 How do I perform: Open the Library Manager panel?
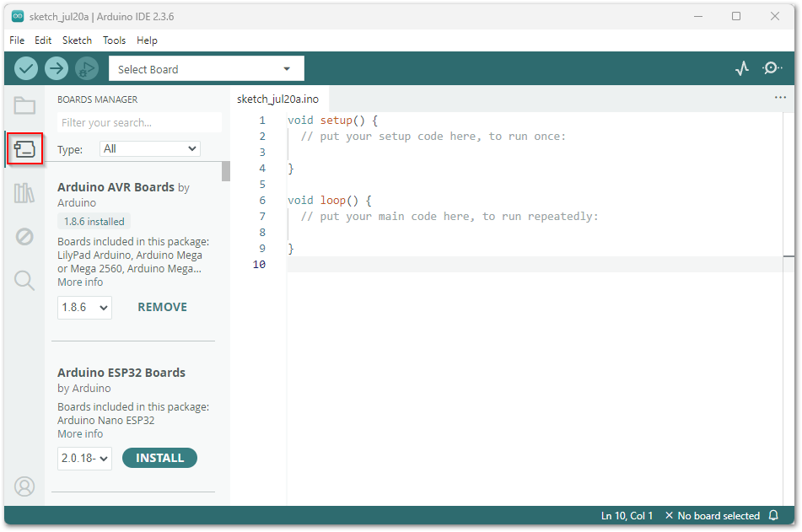click(x=24, y=194)
